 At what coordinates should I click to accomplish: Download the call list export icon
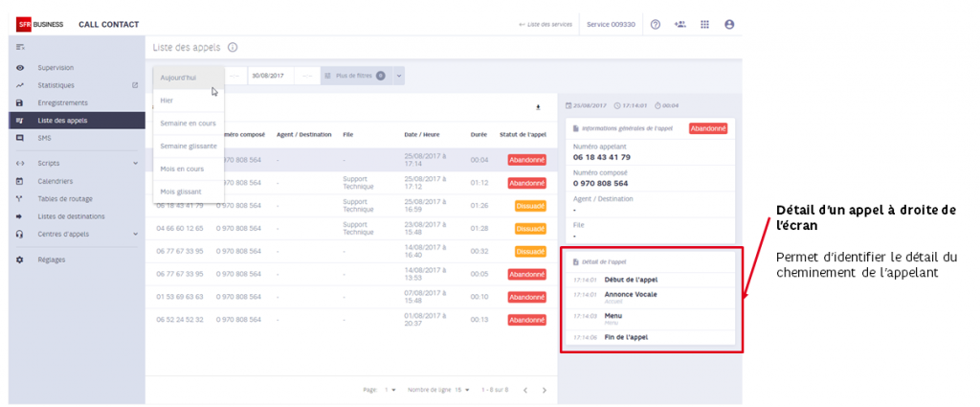[x=538, y=107]
